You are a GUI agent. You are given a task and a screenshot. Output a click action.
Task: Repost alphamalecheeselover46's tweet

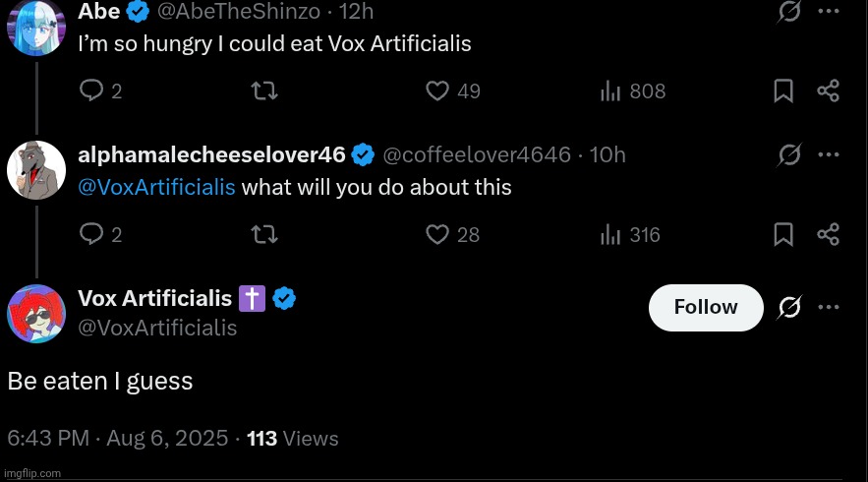pos(264,234)
